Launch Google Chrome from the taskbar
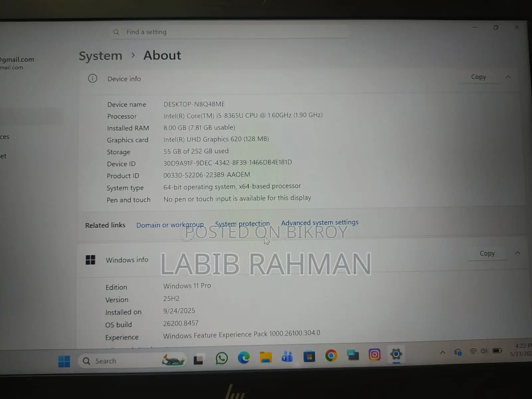This screenshot has height=399, width=532. click(x=331, y=356)
